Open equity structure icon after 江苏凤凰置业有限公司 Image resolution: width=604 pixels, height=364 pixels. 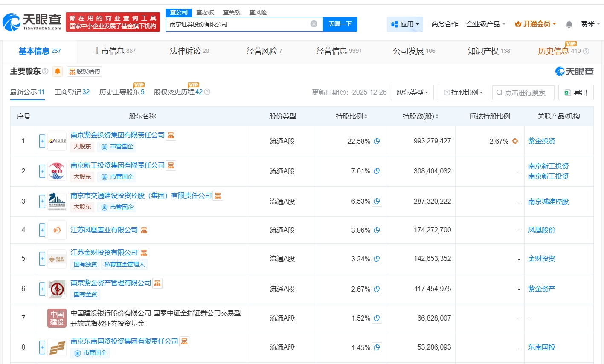pos(144,230)
